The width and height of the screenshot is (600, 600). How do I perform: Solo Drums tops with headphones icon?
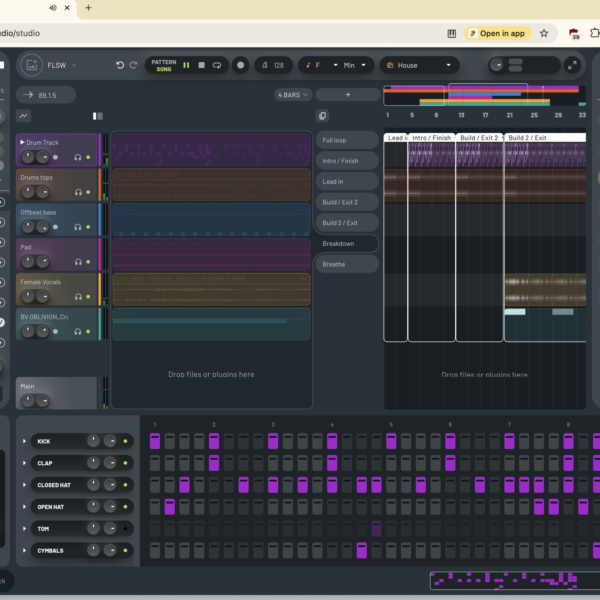point(78,193)
